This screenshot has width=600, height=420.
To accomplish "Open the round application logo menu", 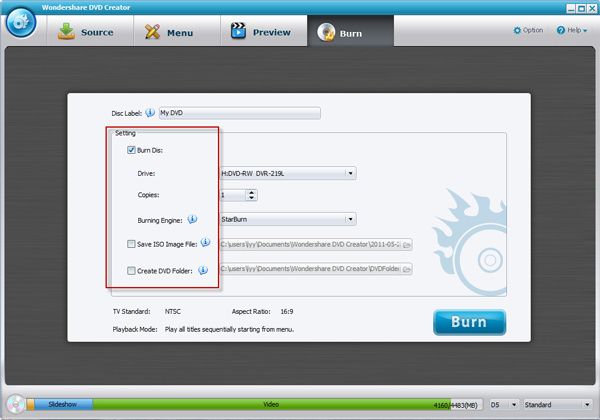I will pos(21,23).
